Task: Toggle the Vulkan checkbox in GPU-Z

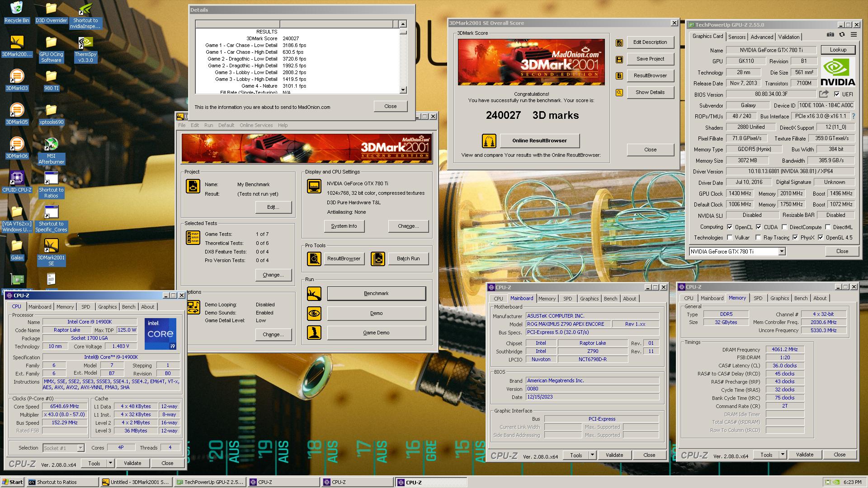Action: (x=730, y=238)
